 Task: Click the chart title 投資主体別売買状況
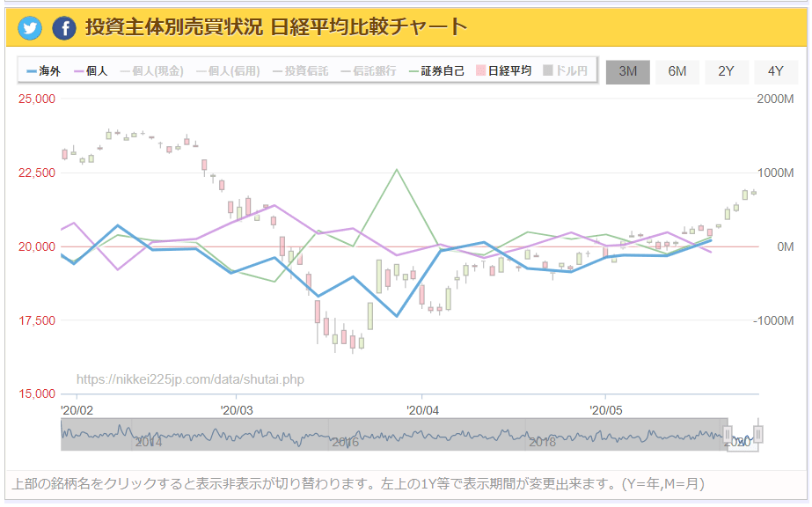(173, 27)
